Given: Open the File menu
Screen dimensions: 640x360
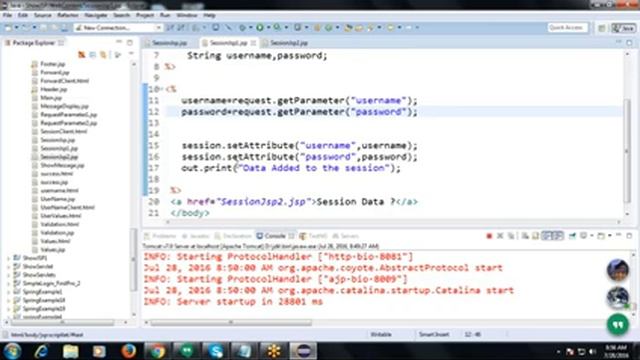Looking at the screenshot, I should pos(7,15).
